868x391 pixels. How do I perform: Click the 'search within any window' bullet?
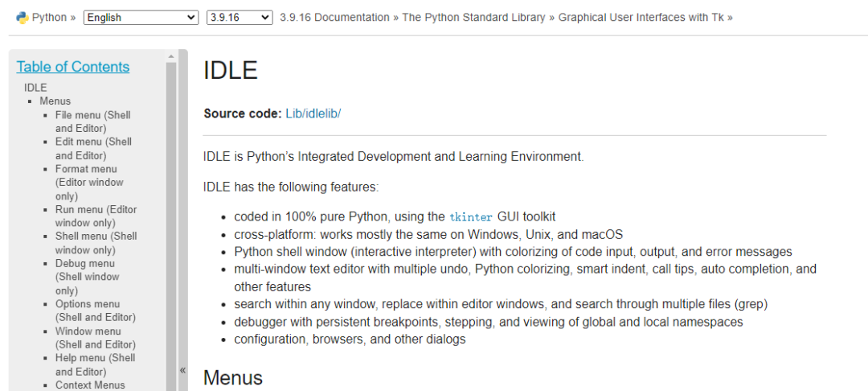pos(501,304)
